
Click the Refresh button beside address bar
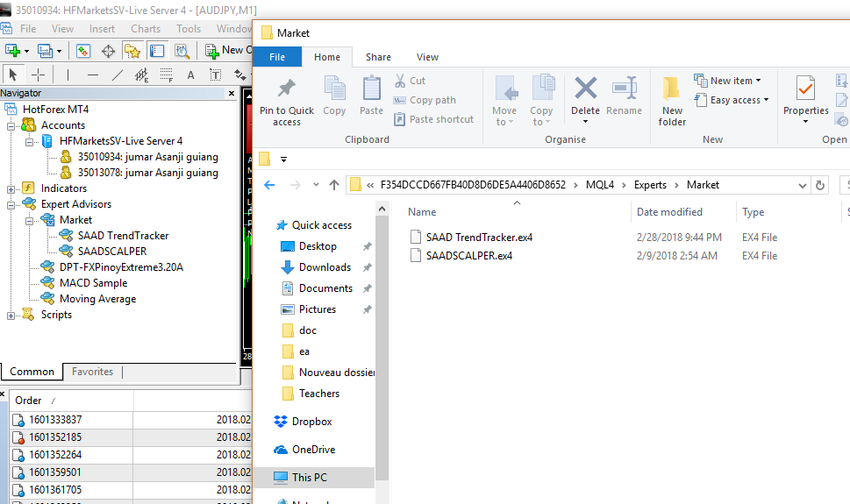coord(820,185)
